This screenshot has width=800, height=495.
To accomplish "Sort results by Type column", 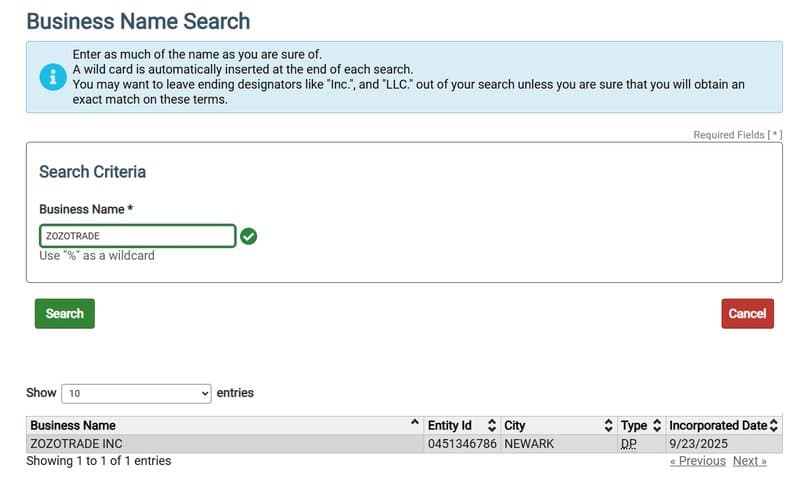I will [641, 425].
